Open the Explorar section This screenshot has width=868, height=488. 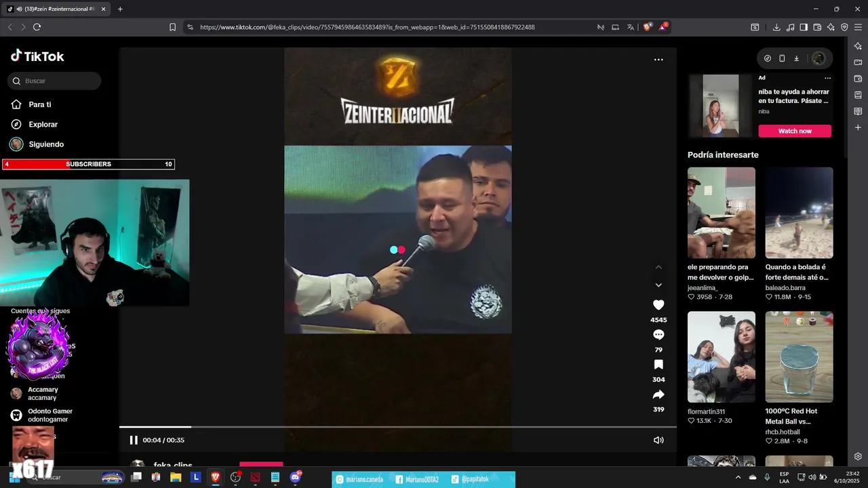click(x=43, y=125)
